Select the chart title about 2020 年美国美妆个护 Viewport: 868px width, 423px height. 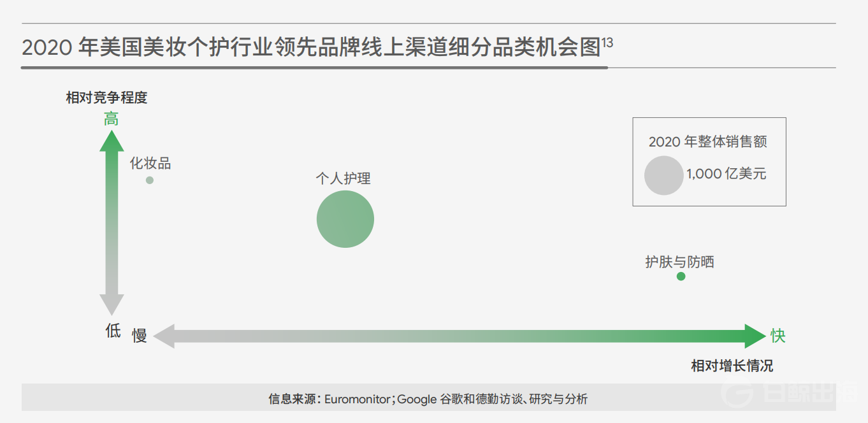coord(311,48)
